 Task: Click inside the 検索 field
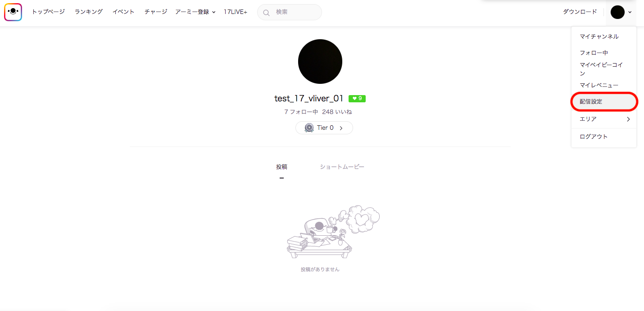[290, 12]
